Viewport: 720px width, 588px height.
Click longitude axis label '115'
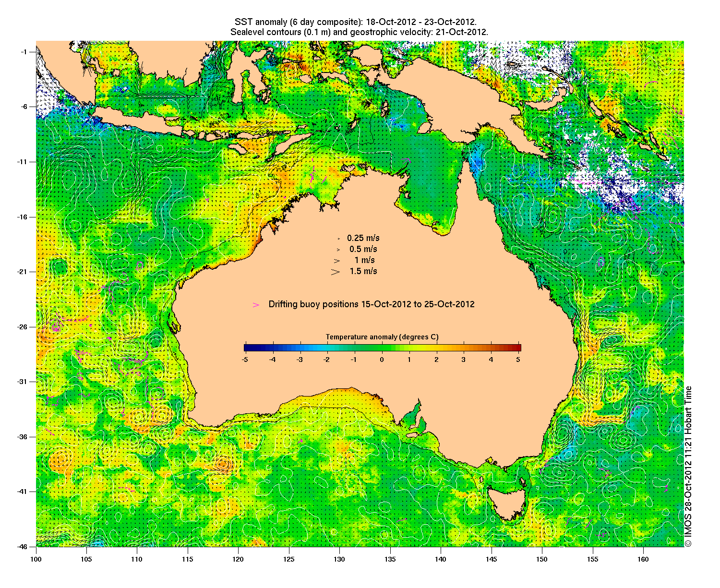click(x=188, y=559)
